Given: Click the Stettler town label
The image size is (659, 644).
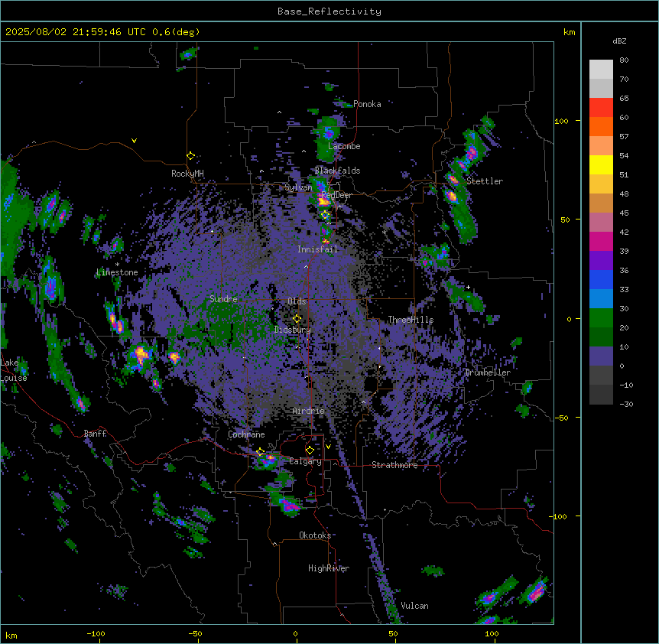Looking at the screenshot, I should [485, 181].
